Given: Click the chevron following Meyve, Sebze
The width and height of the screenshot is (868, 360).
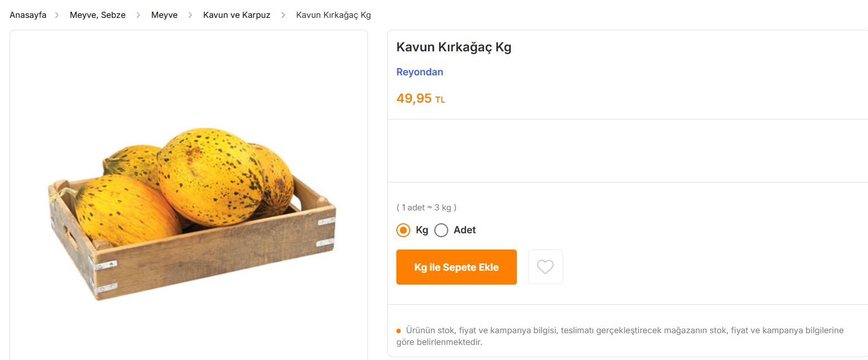Looking at the screenshot, I should (x=138, y=15).
